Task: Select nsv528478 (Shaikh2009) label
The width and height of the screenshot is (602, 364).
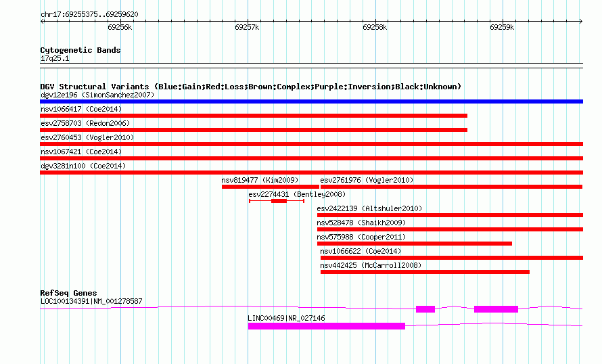Action: (x=361, y=223)
